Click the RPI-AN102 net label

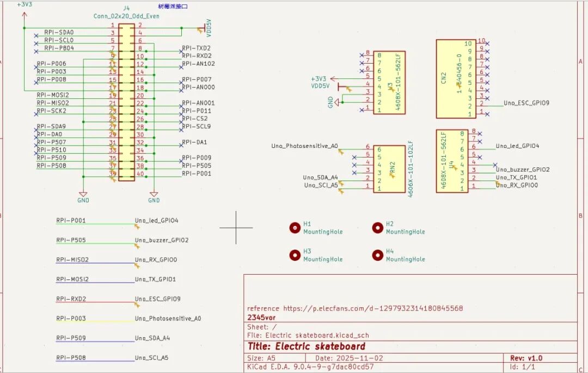pyautogui.click(x=199, y=64)
